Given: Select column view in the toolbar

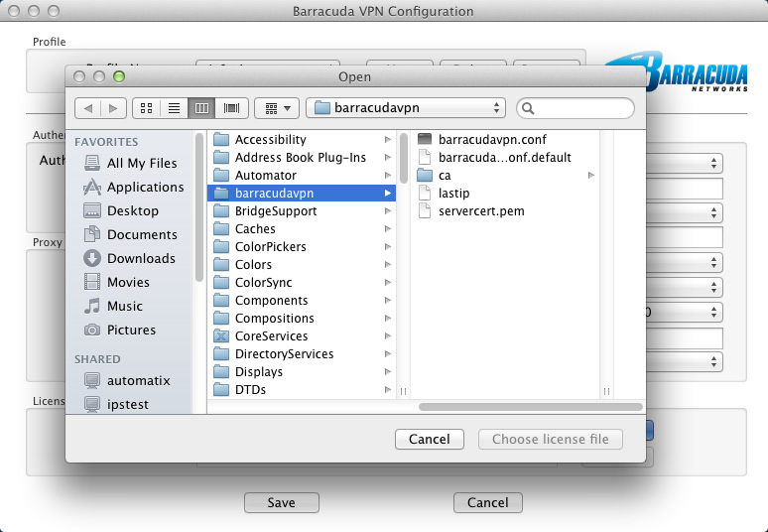Looking at the screenshot, I should pyautogui.click(x=201, y=108).
